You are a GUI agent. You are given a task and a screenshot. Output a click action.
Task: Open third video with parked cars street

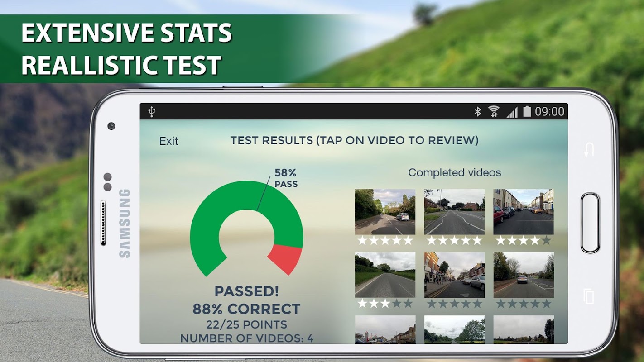pyautogui.click(x=524, y=212)
